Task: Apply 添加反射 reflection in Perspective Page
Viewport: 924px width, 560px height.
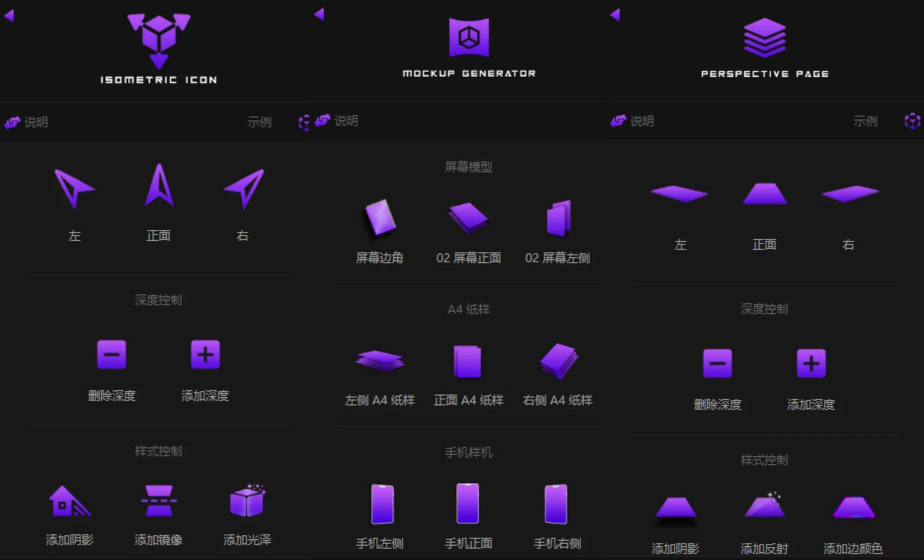Action: pos(764,507)
